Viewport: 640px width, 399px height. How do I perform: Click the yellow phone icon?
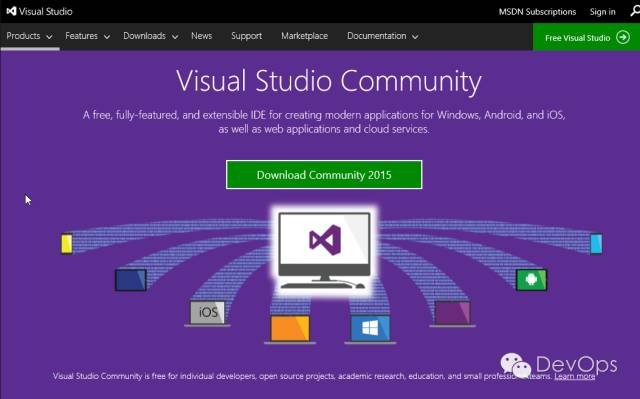67,244
